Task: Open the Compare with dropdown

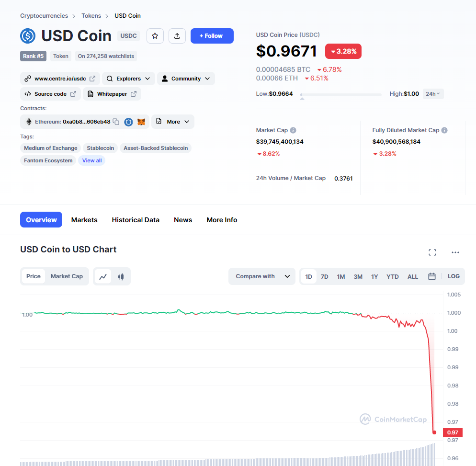Action: tap(261, 276)
